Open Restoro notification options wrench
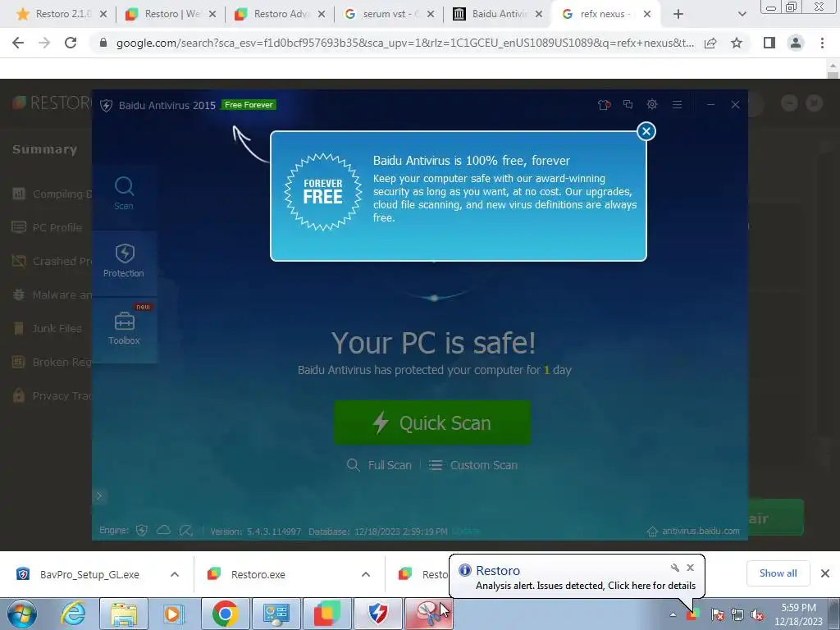 coord(675,568)
